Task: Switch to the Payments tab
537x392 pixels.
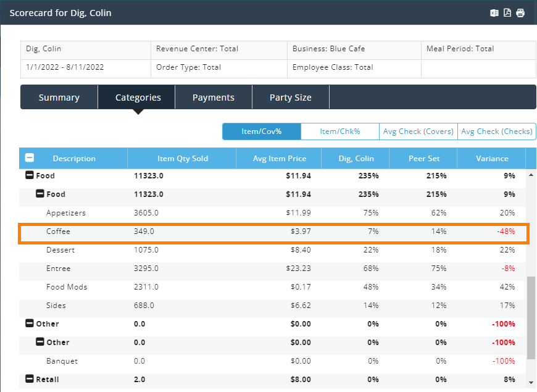Action: [x=214, y=98]
